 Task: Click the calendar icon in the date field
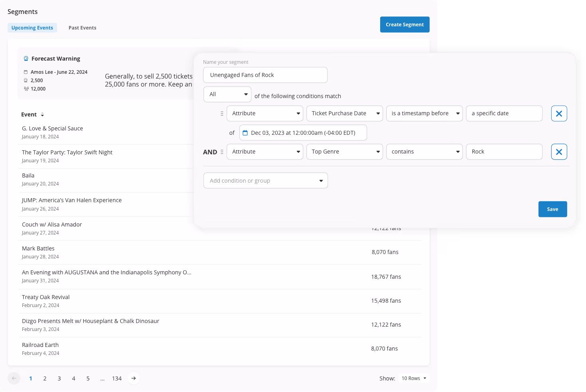(x=245, y=133)
